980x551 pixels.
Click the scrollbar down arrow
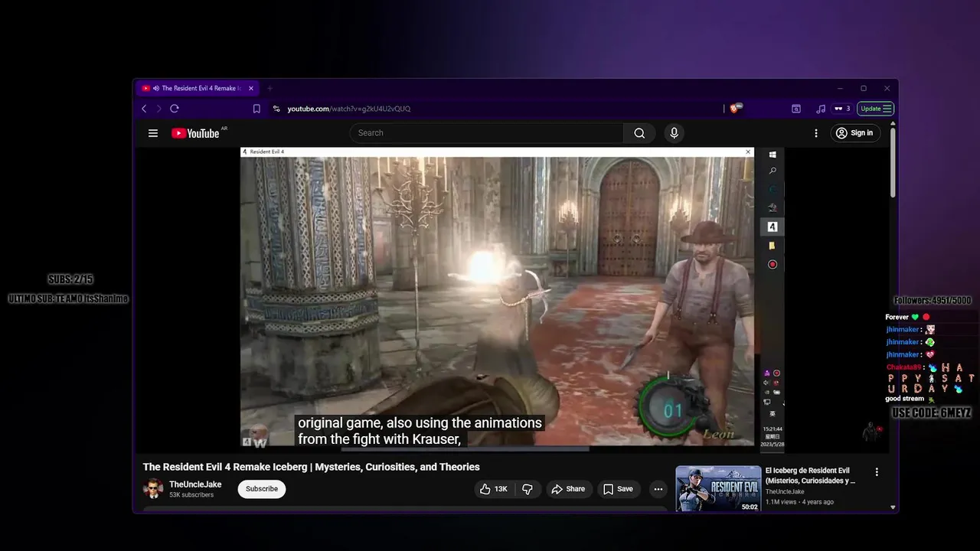pyautogui.click(x=893, y=507)
